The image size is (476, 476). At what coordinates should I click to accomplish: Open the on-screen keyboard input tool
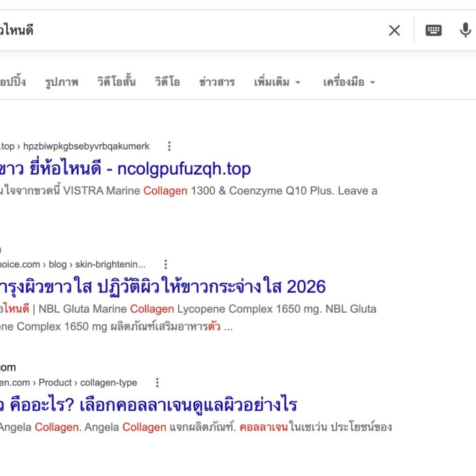pyautogui.click(x=434, y=31)
